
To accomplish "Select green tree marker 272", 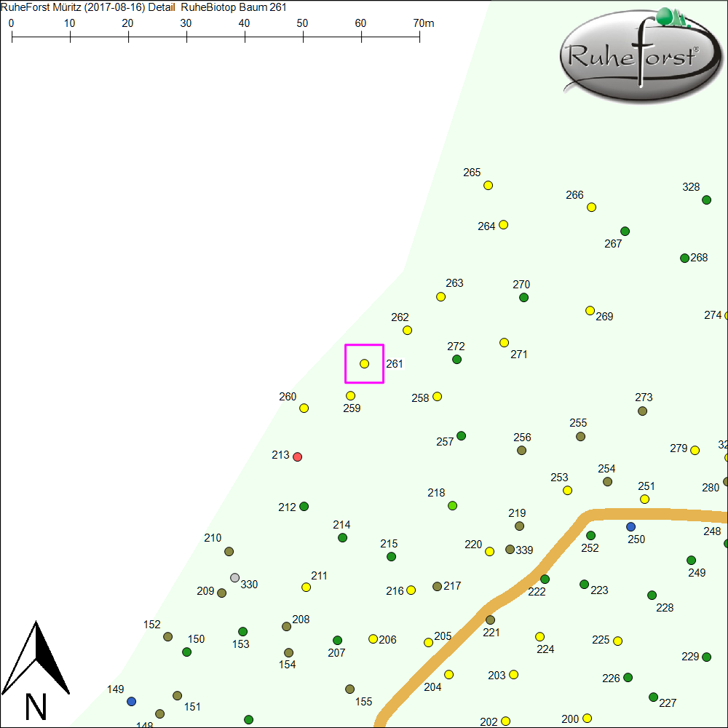I will (x=456, y=359).
